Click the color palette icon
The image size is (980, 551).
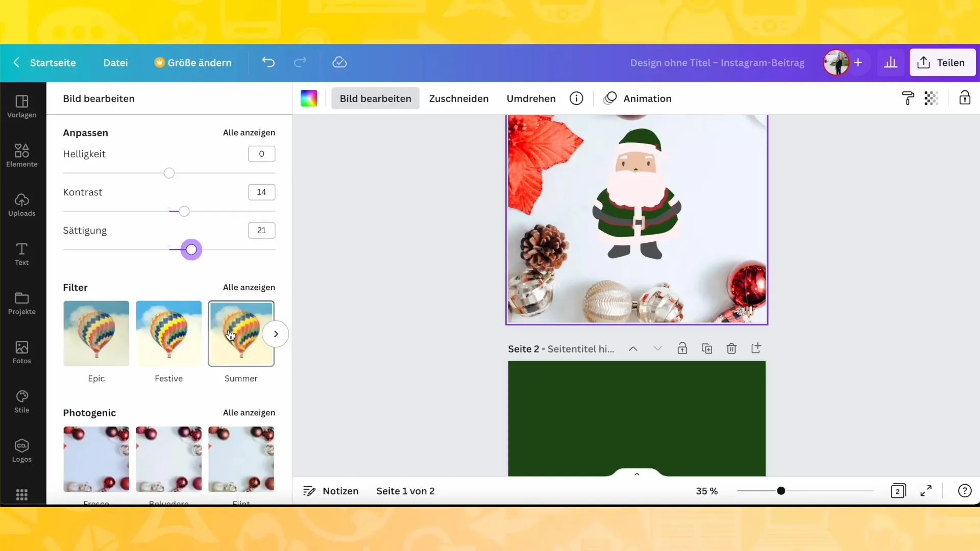tap(309, 98)
